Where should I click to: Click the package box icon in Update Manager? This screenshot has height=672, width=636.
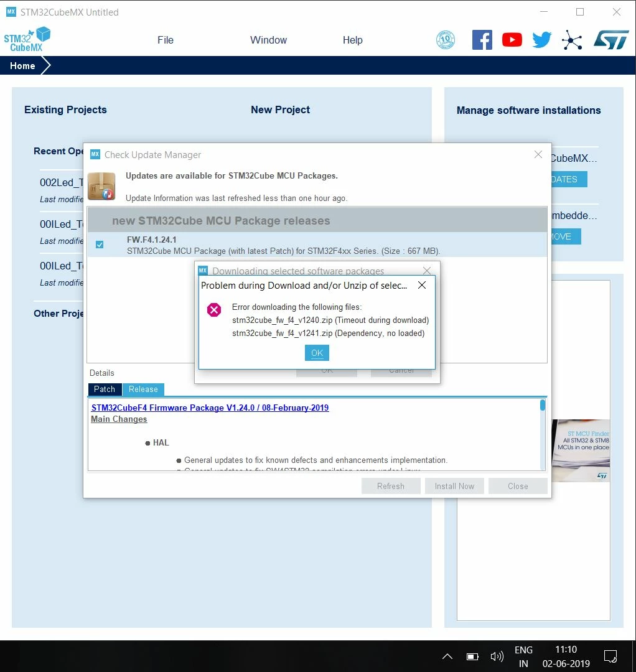point(101,186)
